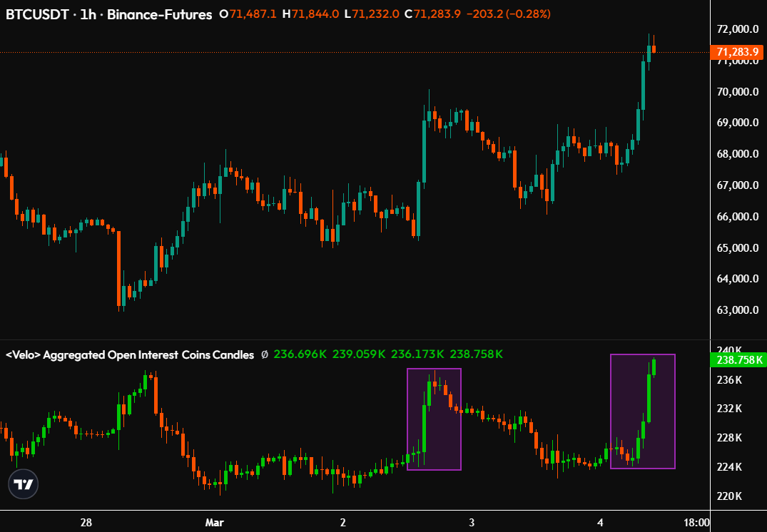767x532 pixels.
Task: Click the indicator value 239.059K
Action: tap(359, 354)
